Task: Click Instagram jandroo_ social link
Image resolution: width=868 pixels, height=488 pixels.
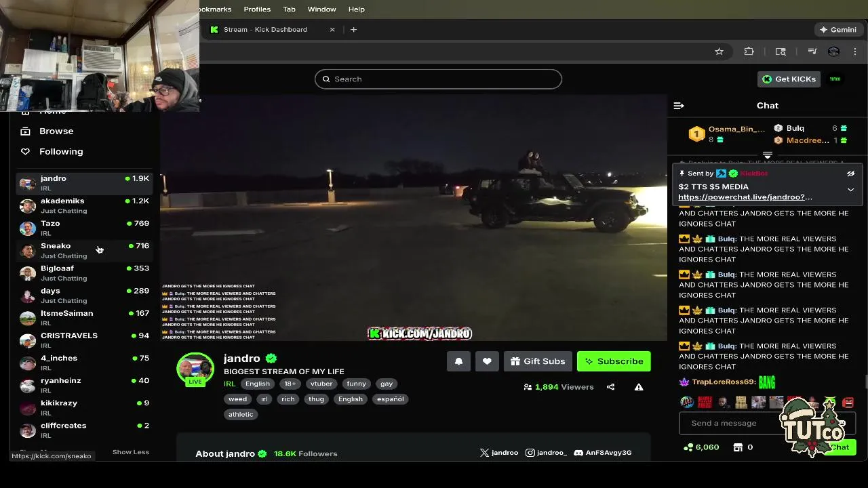Action: pos(546,453)
